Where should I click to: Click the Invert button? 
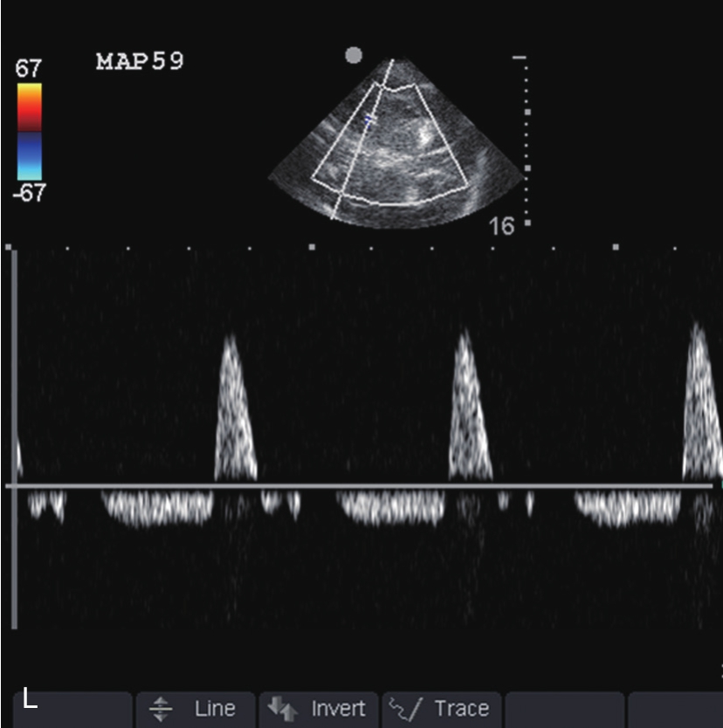tap(319, 709)
